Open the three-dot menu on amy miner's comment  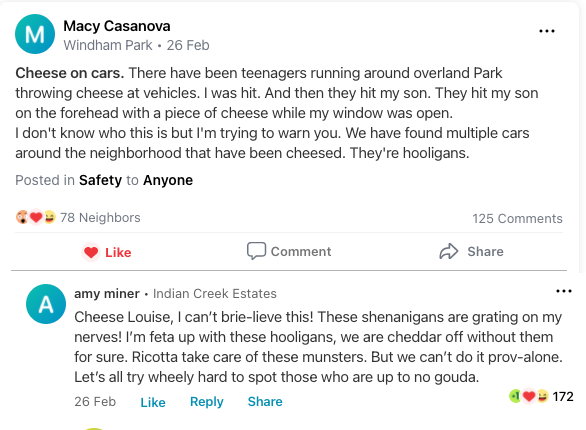pos(564,291)
